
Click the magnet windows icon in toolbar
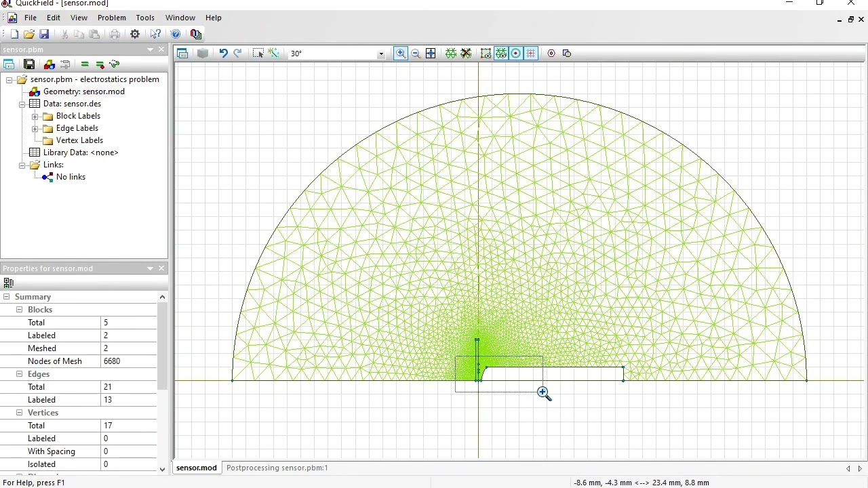point(196,34)
